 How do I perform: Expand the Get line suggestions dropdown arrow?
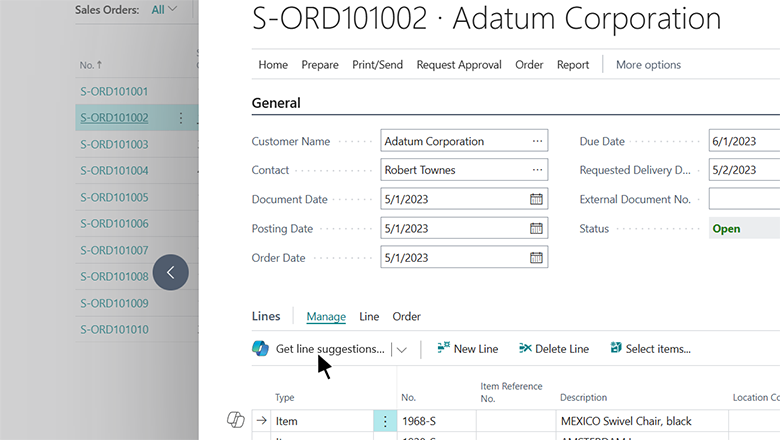(402, 349)
